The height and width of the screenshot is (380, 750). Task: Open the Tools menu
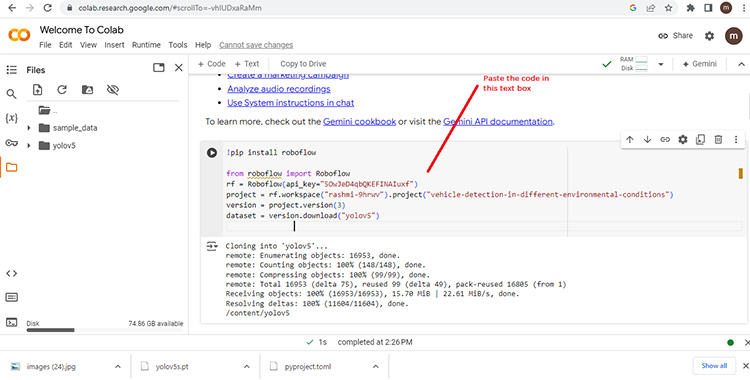(x=178, y=45)
